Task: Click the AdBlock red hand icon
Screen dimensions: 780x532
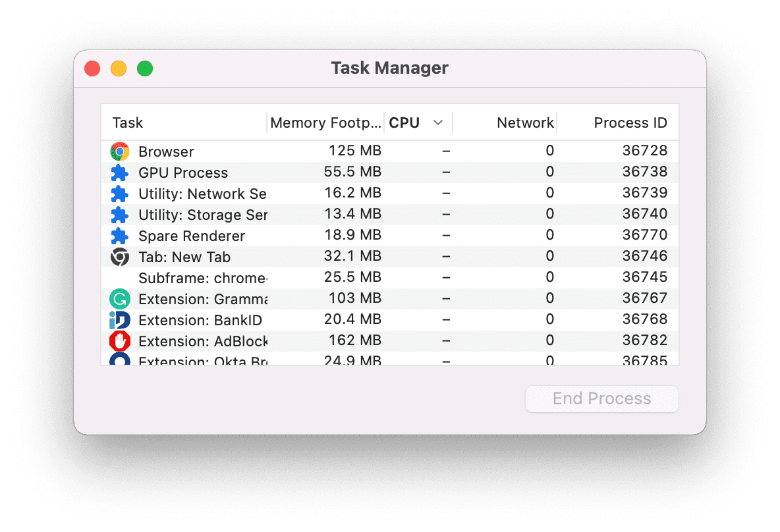Action: 119,341
